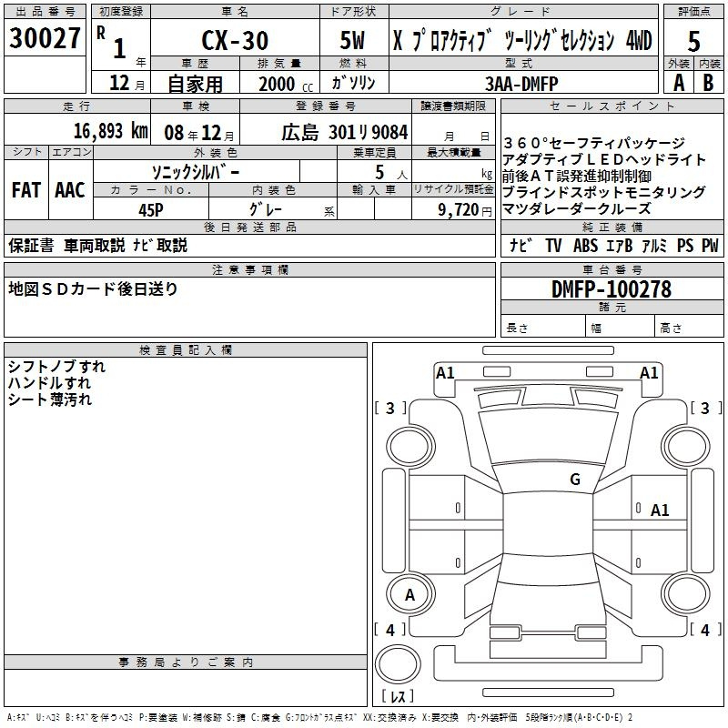Image resolution: width=728 pixels, height=728 pixels.
Task: Select the registration number "広島 301り9084"
Action: click(x=345, y=133)
